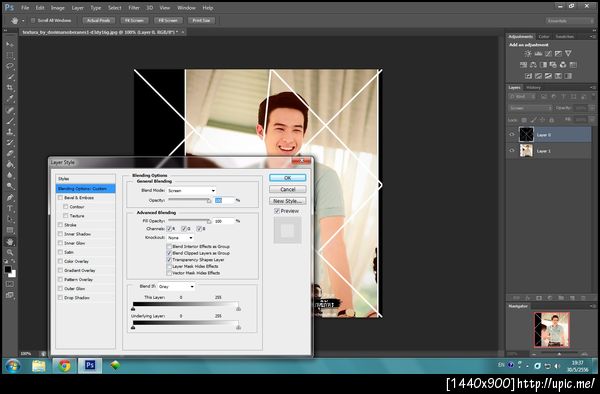600x394 pixels.
Task: Select the Lasso tool in toolbar
Action: click(x=10, y=66)
